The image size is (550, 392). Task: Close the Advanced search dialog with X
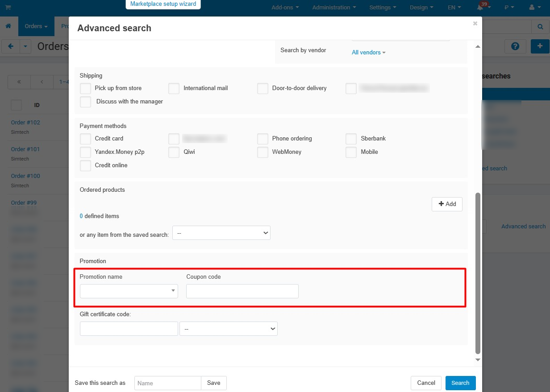click(475, 24)
